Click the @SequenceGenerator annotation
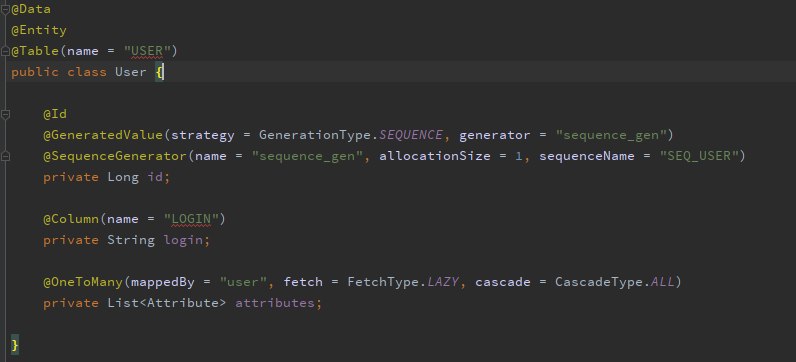This screenshot has height=362, width=796. click(115, 156)
